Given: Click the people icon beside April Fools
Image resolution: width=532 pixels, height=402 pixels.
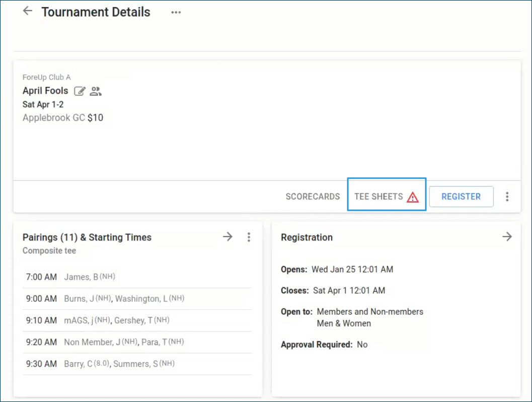Looking at the screenshot, I should [x=96, y=91].
